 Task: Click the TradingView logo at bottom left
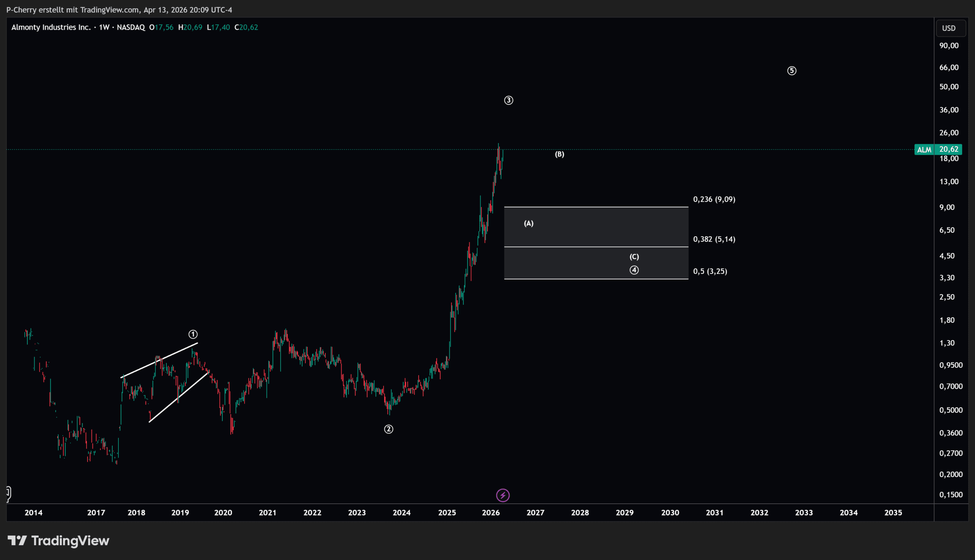click(x=59, y=541)
